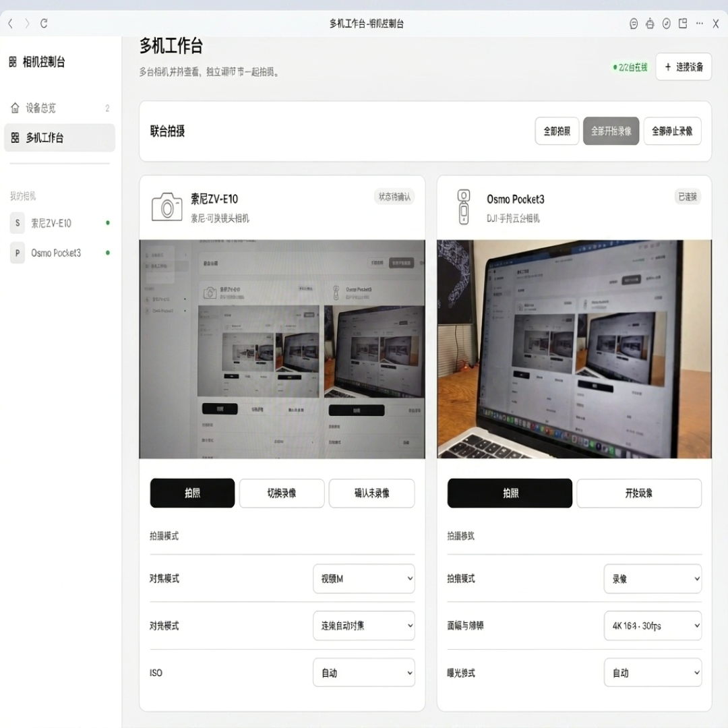Viewport: 728px width, 728px height.
Task: Open 设备总览 in the sidebar
Action: (59, 108)
